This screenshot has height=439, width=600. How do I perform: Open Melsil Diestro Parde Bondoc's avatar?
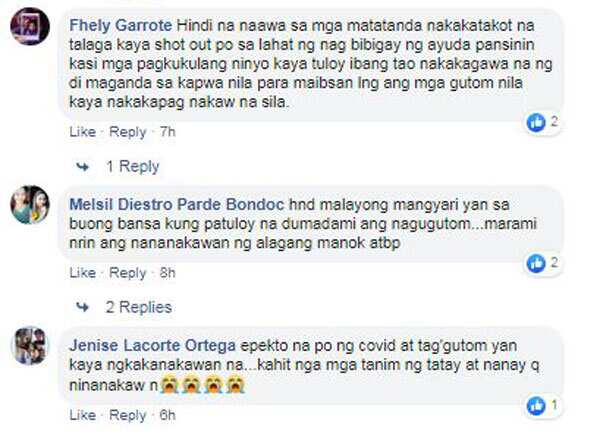click(x=30, y=205)
